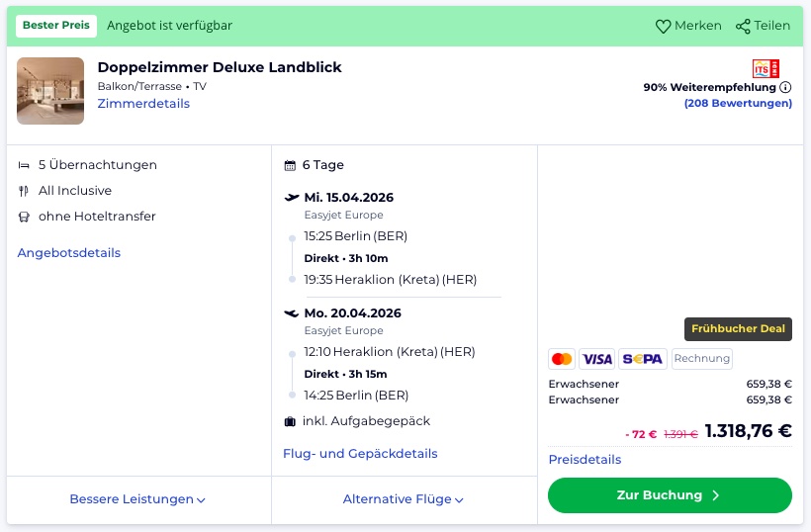
Task: Click the bus icon beside ohne Hoteltransfer
Action: click(24, 217)
